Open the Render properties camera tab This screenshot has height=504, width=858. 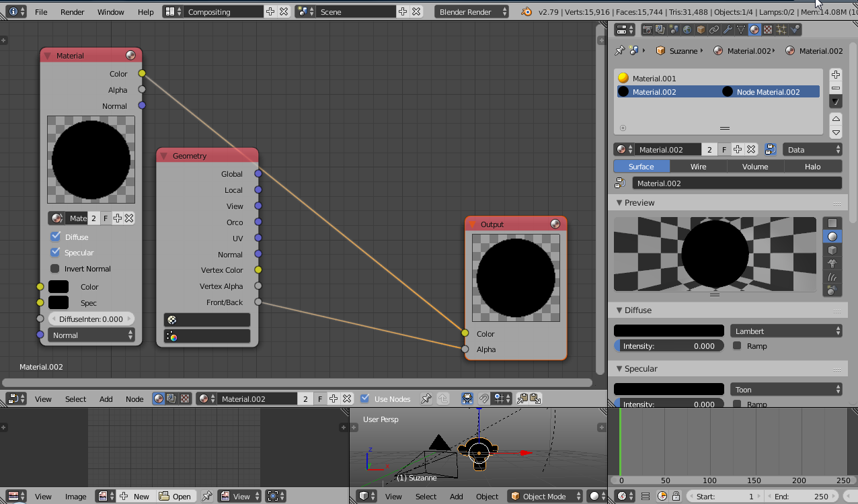point(648,30)
